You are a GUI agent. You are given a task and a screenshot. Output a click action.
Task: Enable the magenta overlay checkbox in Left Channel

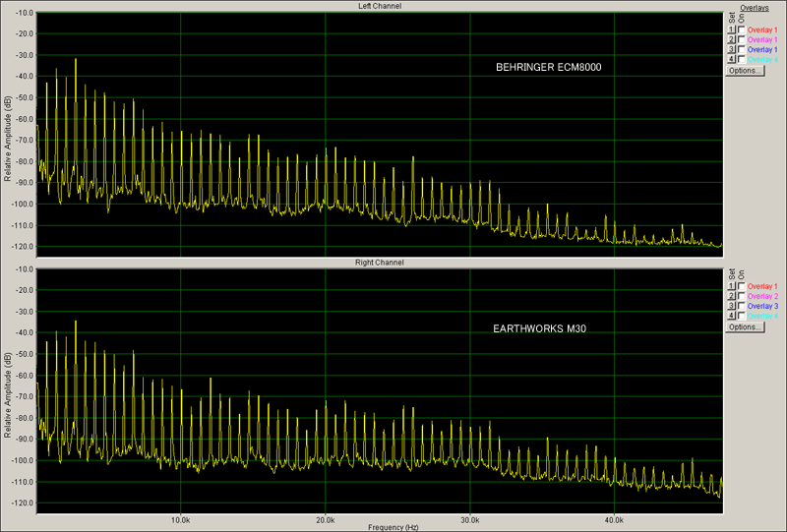click(742, 39)
